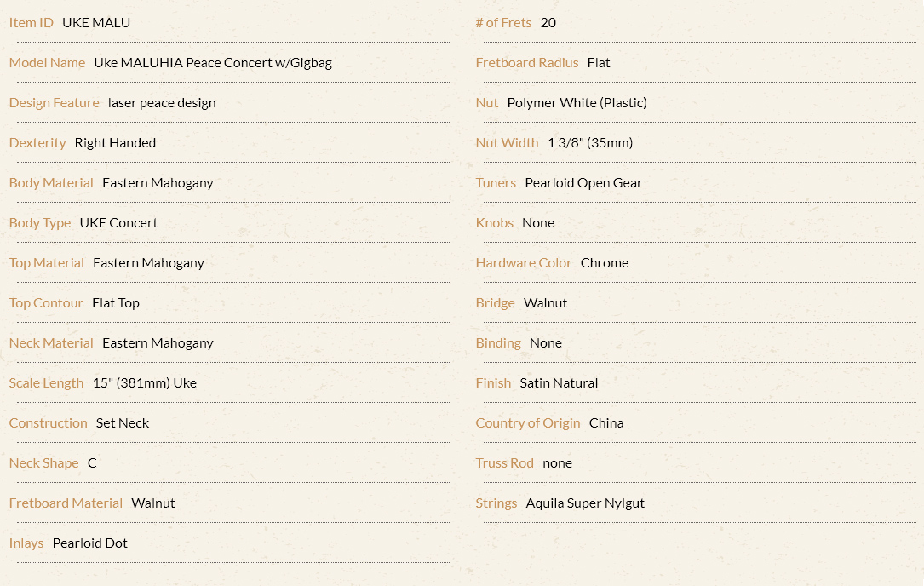Click the Nut Width label
This screenshot has width=924, height=586.
pyautogui.click(x=508, y=143)
